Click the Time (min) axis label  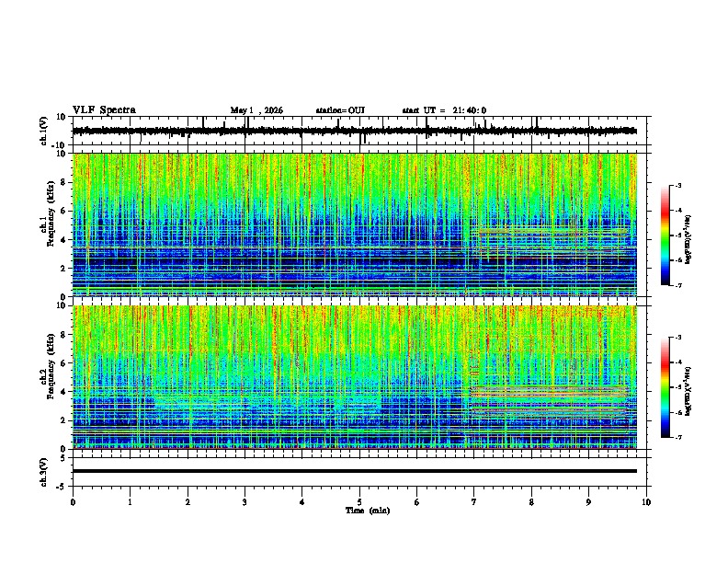(x=368, y=511)
